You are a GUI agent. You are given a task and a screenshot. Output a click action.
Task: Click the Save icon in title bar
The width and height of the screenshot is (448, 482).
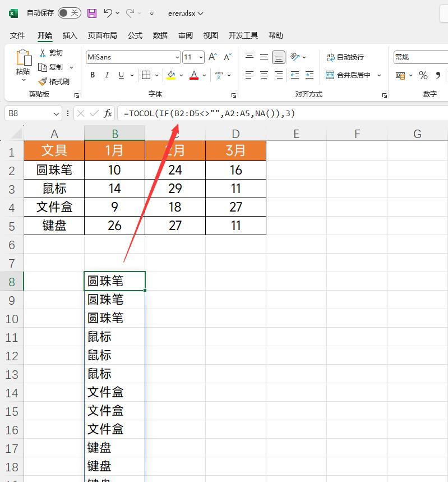point(92,13)
